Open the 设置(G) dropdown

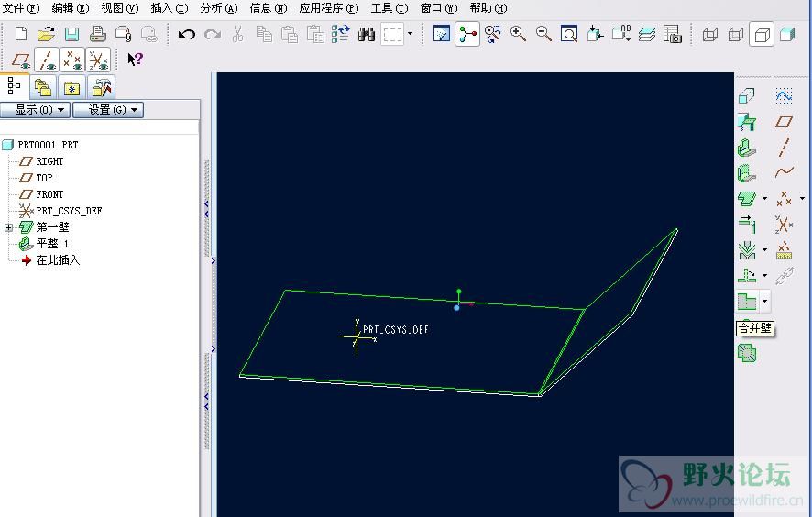(108, 110)
